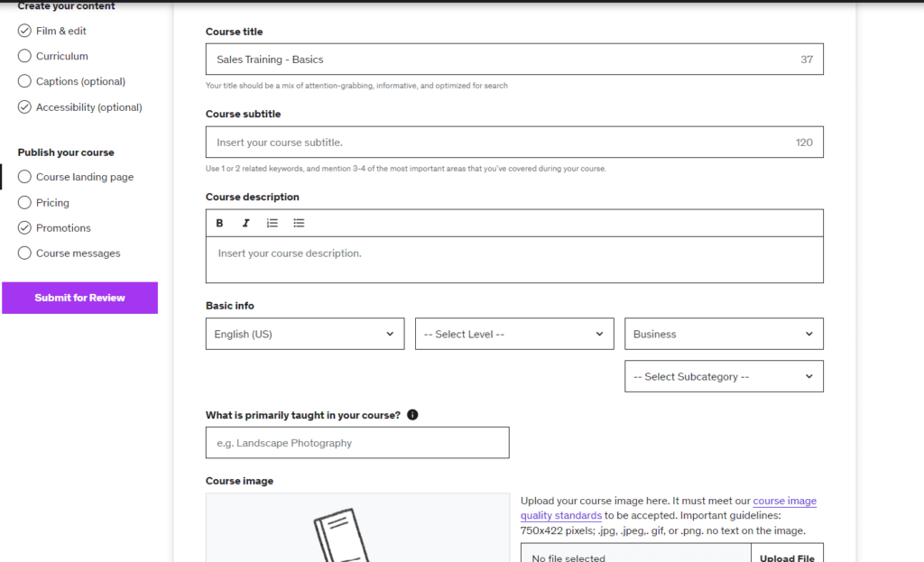Click the No file selected field
The width and height of the screenshot is (924, 562).
tap(636, 553)
